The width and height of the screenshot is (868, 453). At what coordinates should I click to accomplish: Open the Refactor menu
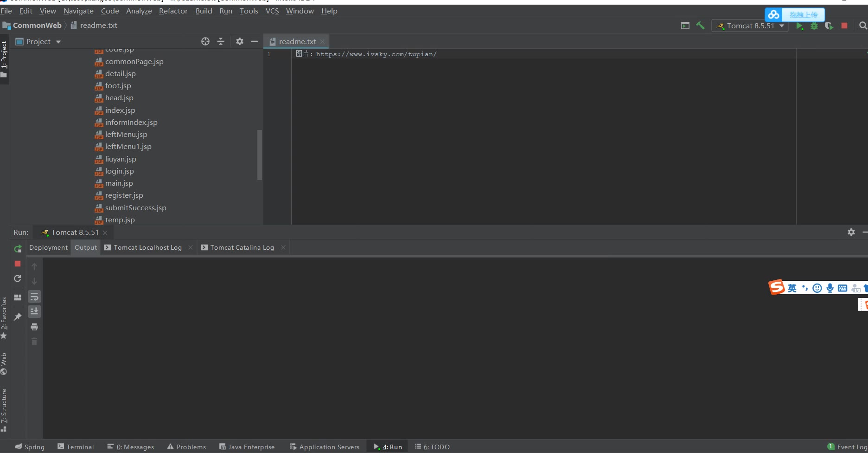coord(173,11)
